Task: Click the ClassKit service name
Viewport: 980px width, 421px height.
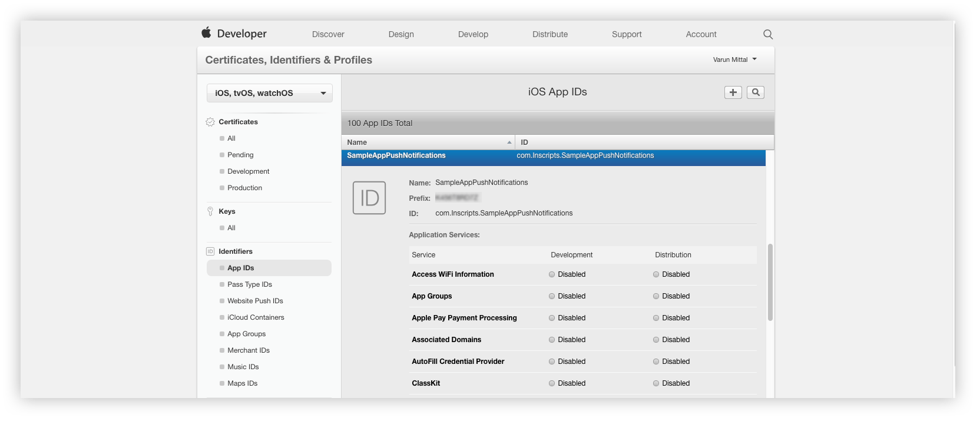Action: (426, 383)
